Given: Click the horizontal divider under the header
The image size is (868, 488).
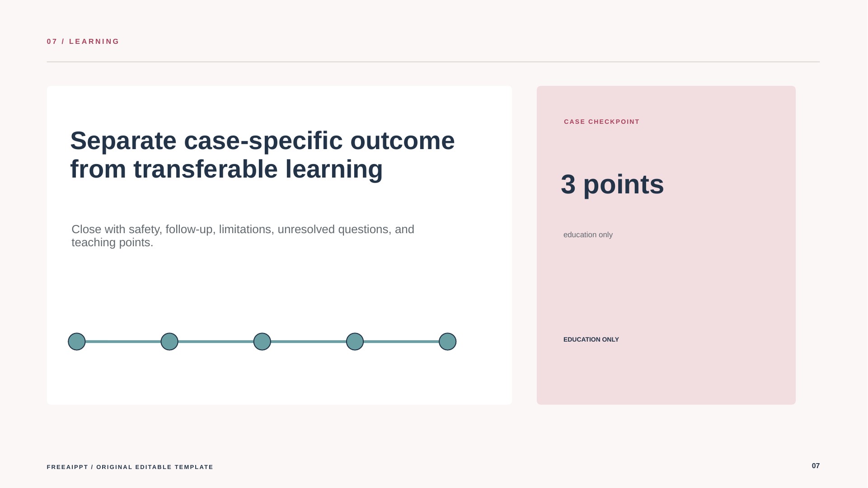Looking at the screenshot, I should [x=433, y=62].
